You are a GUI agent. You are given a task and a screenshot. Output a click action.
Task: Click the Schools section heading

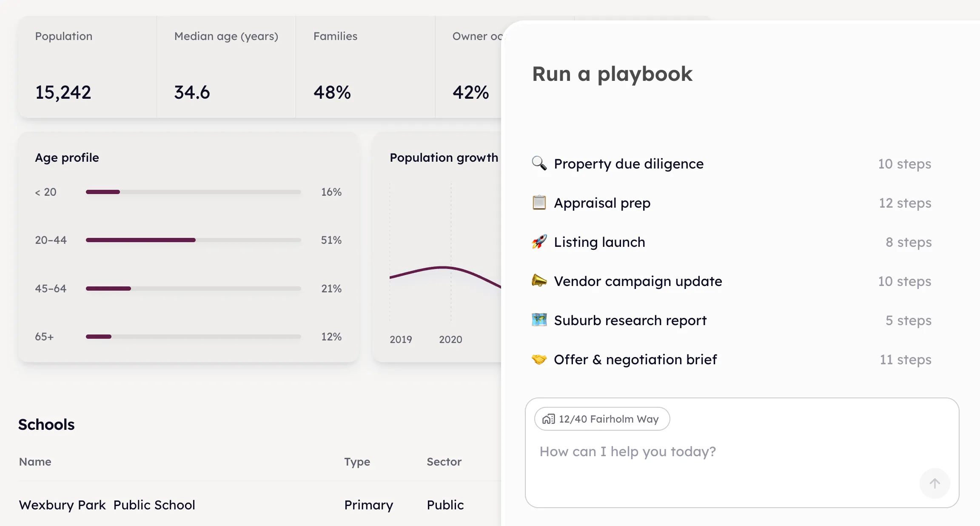(46, 425)
